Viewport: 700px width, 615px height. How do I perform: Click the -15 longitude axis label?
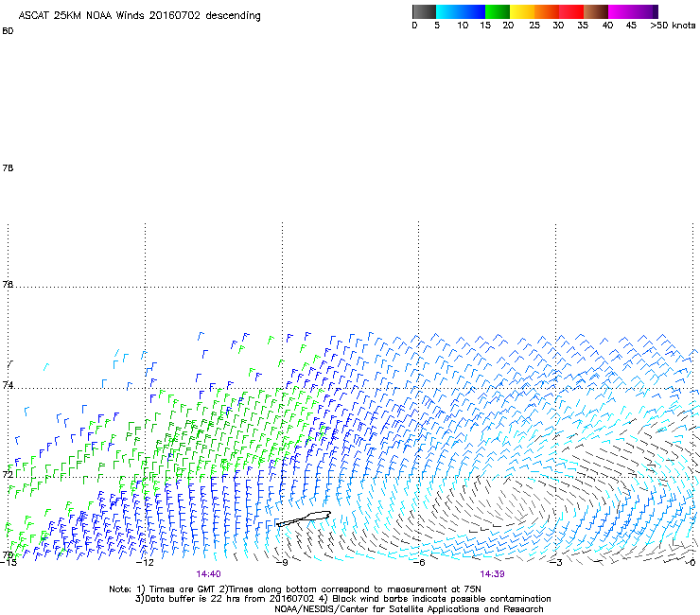pos(8,563)
